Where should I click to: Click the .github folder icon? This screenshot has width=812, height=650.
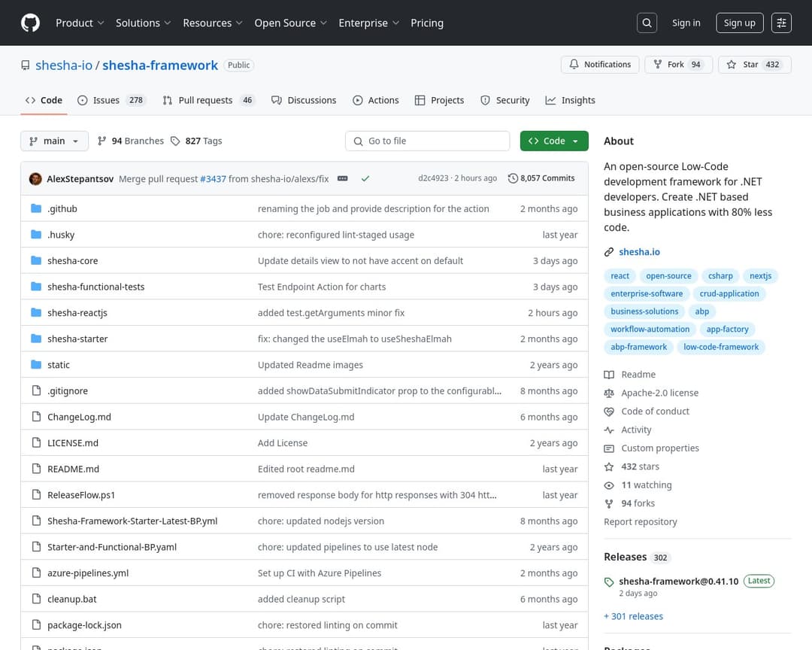pyautogui.click(x=36, y=208)
